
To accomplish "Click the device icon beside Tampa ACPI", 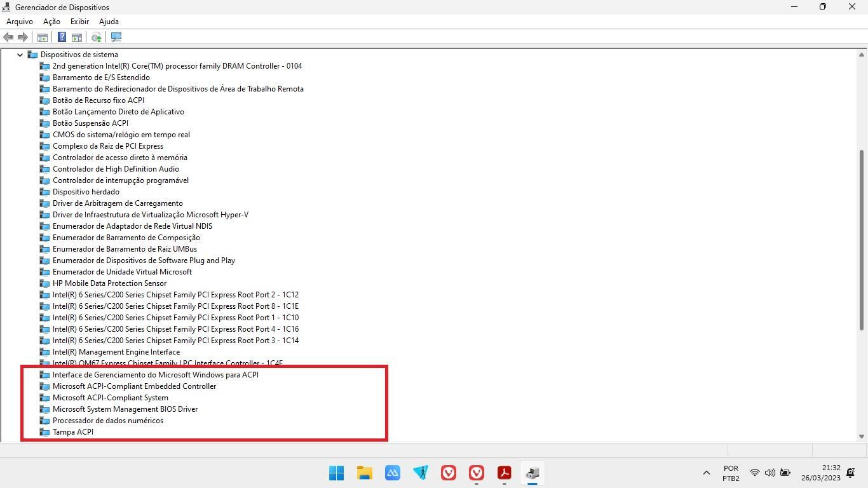I will tap(44, 432).
